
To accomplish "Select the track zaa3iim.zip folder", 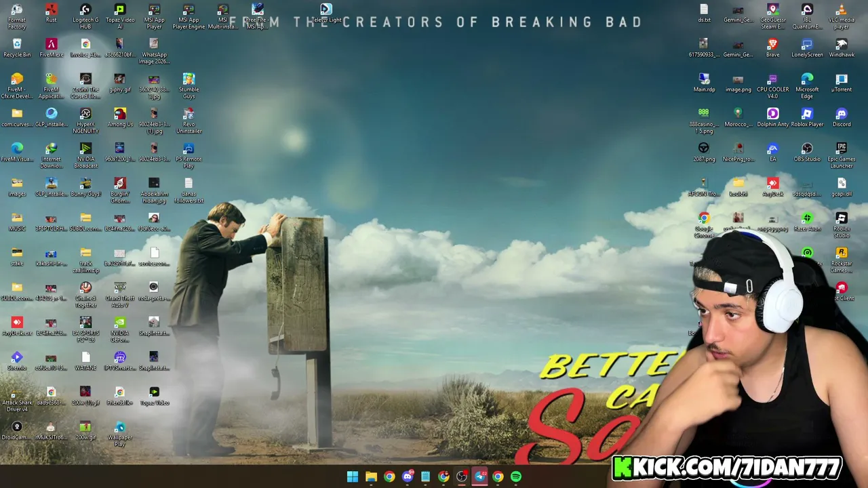I will pyautogui.click(x=85, y=260).
